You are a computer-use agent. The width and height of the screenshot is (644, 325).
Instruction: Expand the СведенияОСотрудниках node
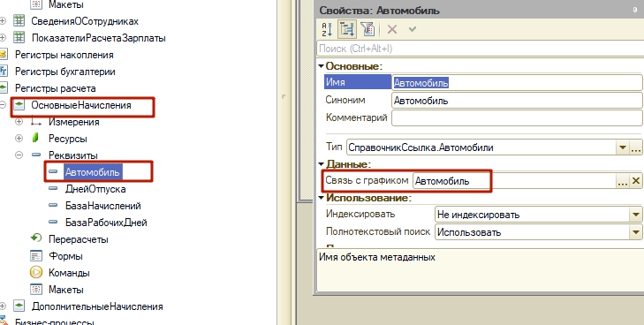(3, 21)
